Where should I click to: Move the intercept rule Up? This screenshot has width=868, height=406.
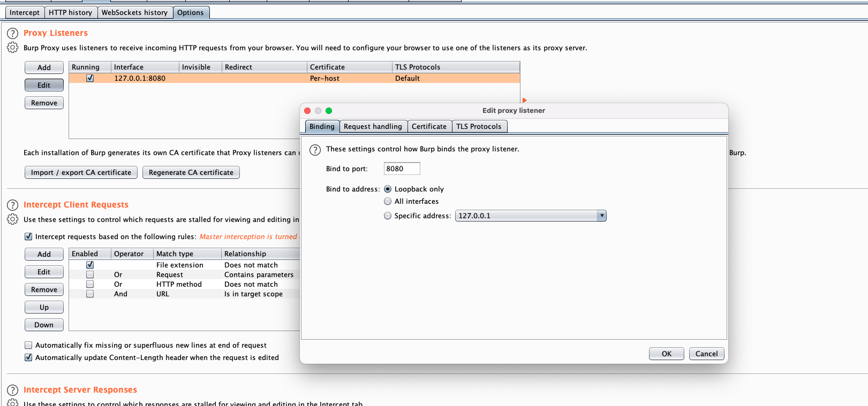click(44, 307)
